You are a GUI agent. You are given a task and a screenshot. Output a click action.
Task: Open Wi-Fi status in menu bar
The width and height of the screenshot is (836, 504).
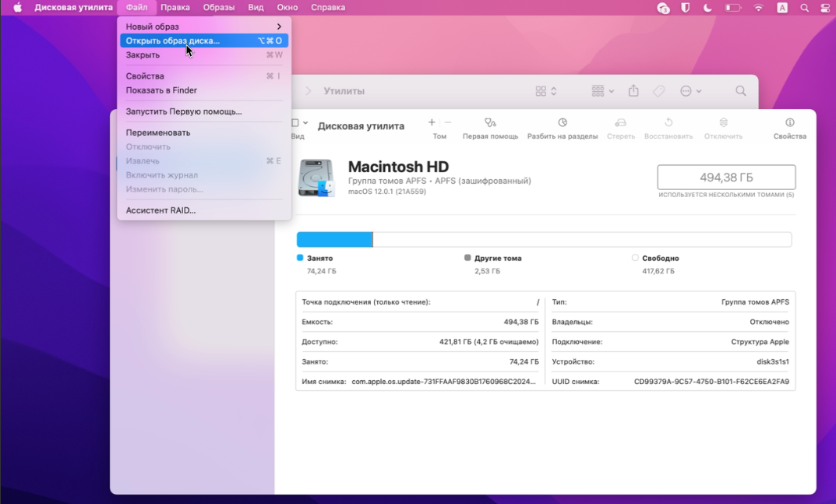pos(757,8)
